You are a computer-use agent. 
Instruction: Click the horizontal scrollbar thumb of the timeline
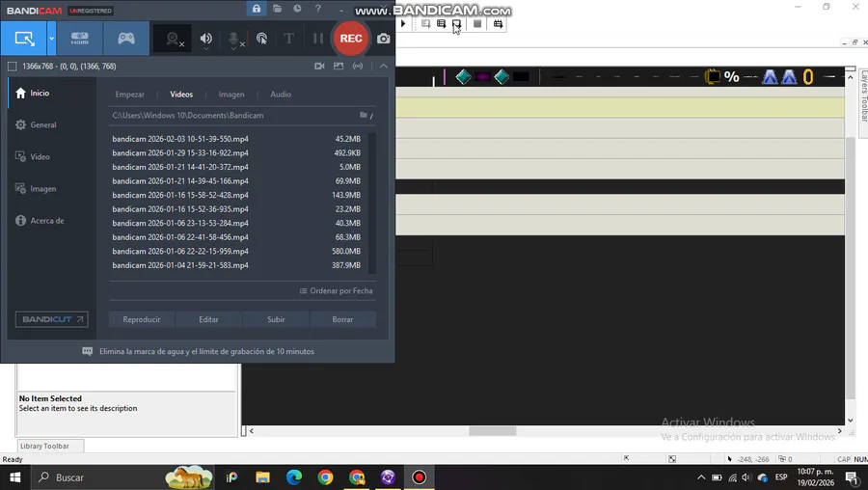point(493,431)
